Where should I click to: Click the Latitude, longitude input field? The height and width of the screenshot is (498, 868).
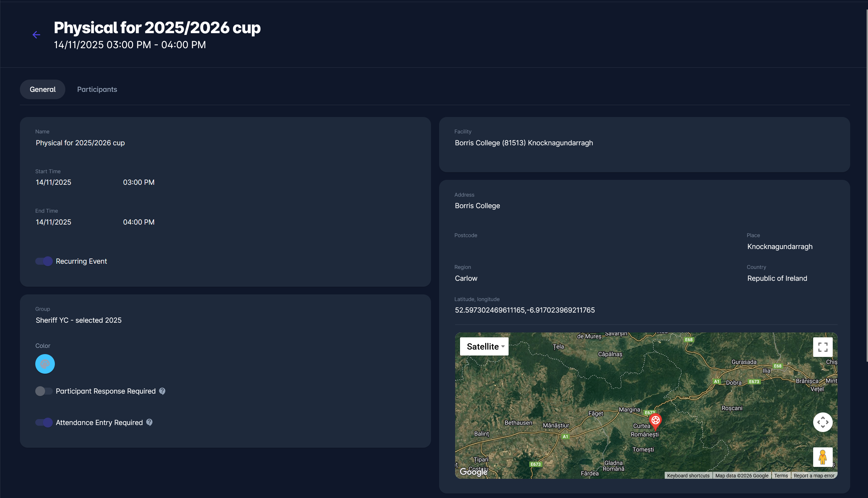(525, 310)
